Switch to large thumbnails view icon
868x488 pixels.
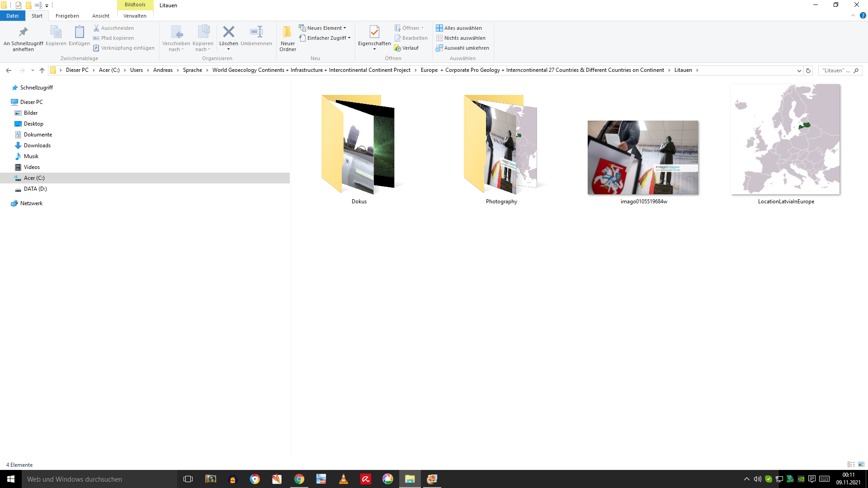[861, 465]
